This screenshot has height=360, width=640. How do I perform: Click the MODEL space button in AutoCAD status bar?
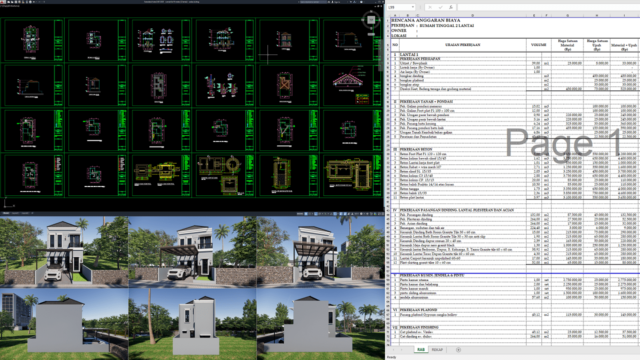(300, 213)
